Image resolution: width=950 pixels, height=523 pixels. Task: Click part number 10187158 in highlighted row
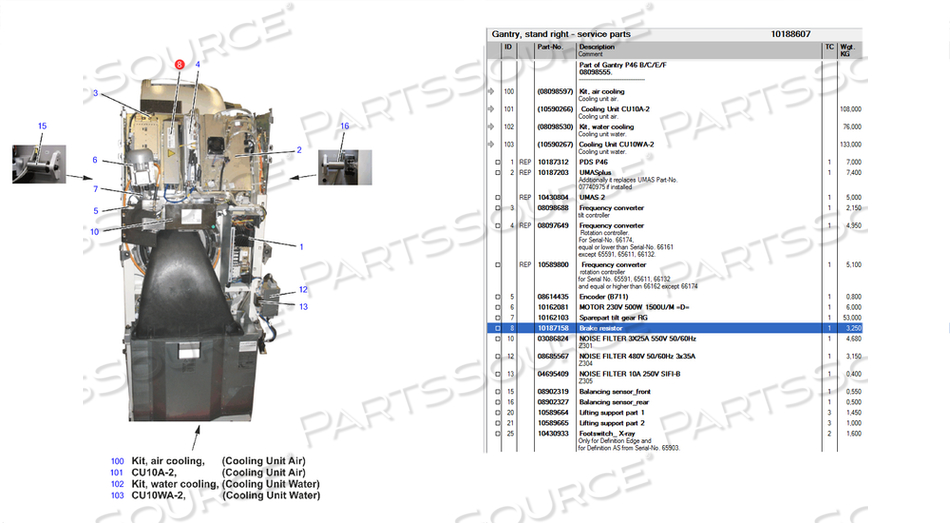(x=553, y=328)
